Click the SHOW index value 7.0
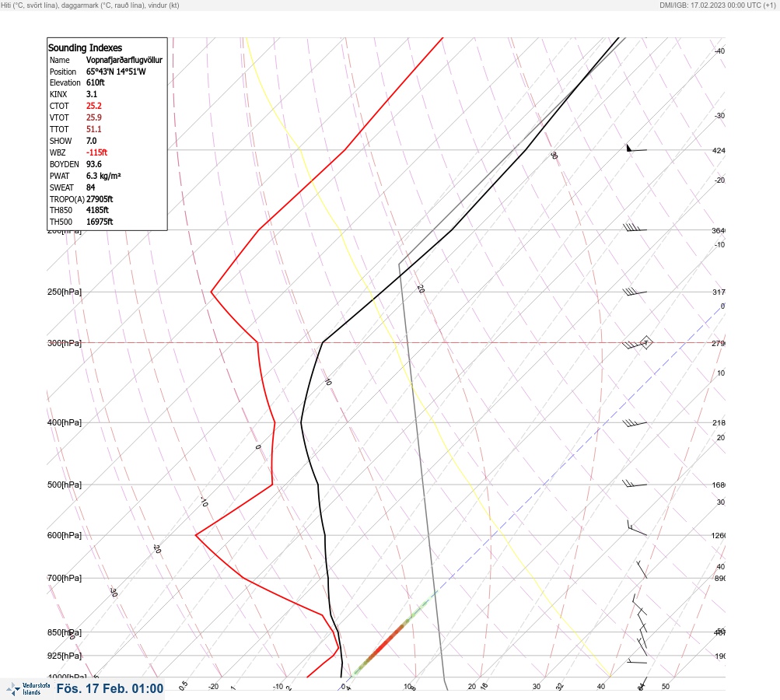Image resolution: width=780 pixels, height=700 pixels. pos(92,141)
